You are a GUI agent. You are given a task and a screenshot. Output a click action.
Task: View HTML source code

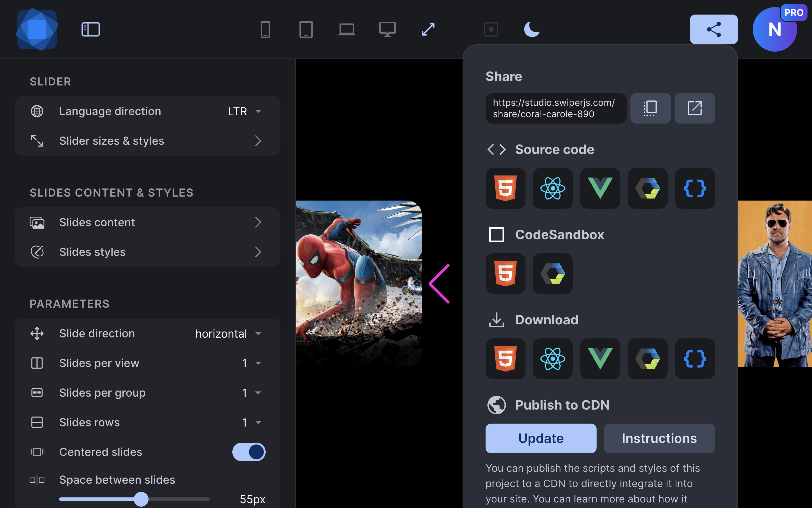tap(505, 188)
